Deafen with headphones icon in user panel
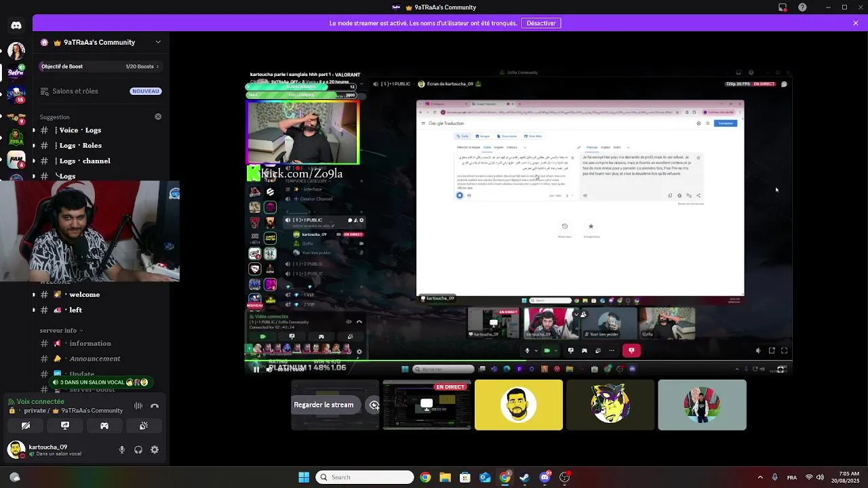The image size is (868, 488). (x=138, y=449)
